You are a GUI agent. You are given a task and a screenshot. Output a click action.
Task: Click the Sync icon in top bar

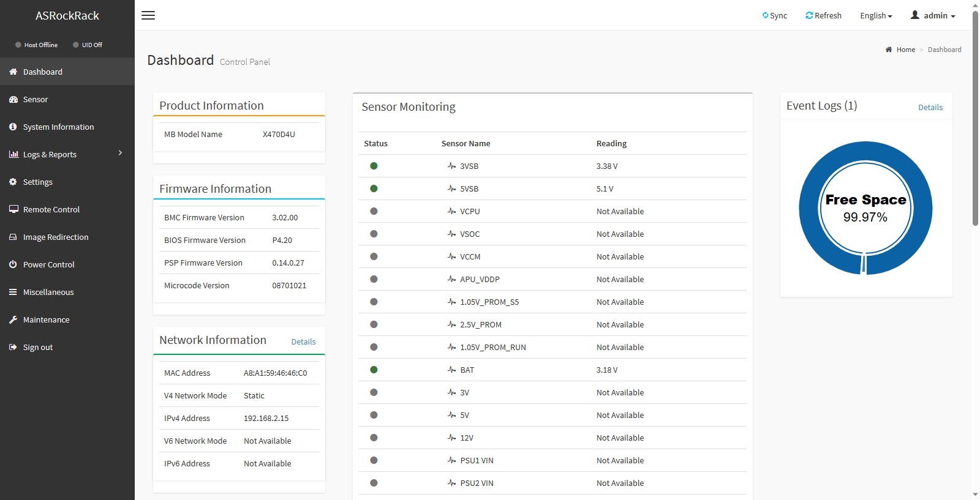pyautogui.click(x=765, y=15)
